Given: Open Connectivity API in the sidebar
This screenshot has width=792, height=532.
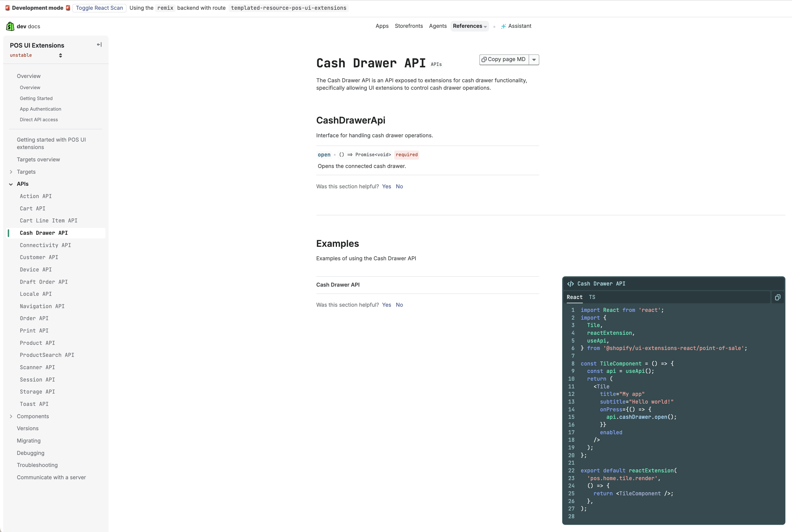Looking at the screenshot, I should 45,245.
